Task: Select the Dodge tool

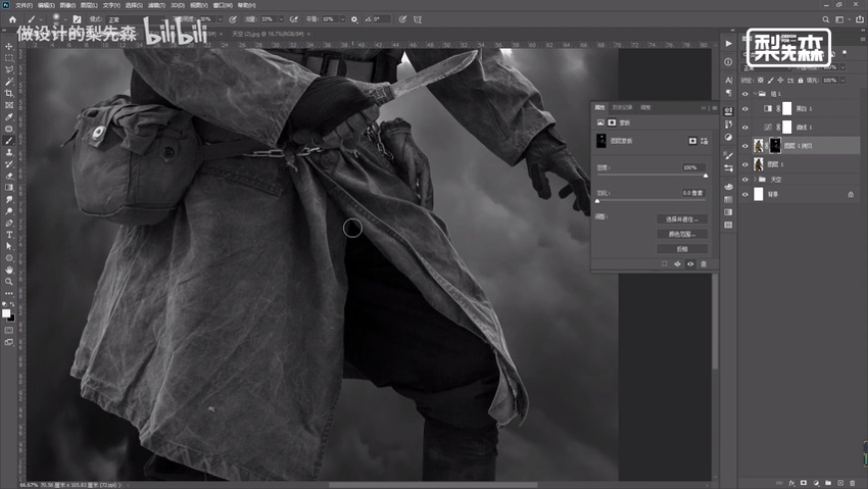Action: [9, 211]
